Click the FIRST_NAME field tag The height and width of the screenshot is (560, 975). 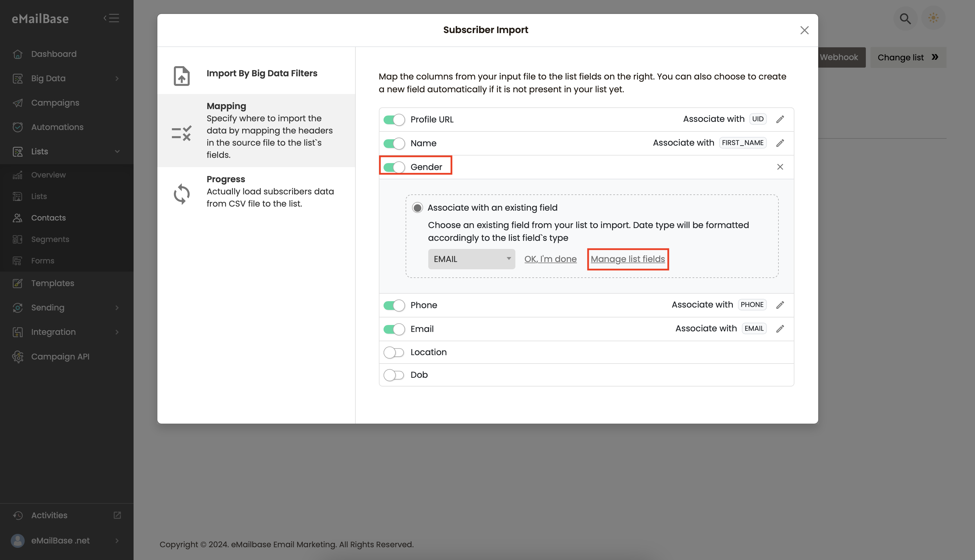743,143
